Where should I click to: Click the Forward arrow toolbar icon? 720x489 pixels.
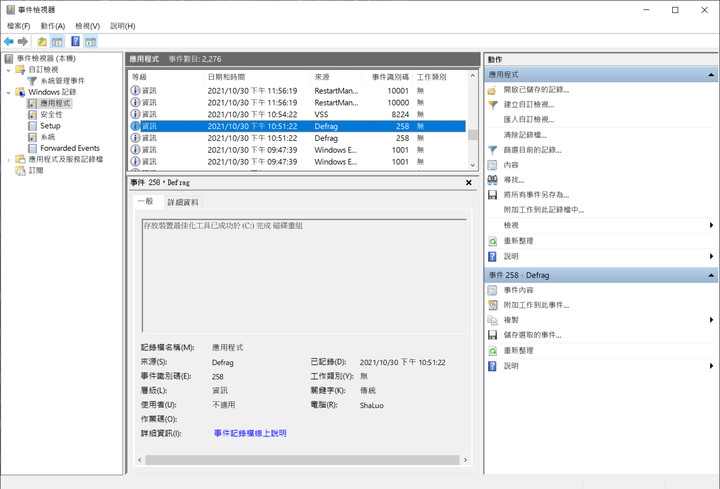[x=22, y=41]
